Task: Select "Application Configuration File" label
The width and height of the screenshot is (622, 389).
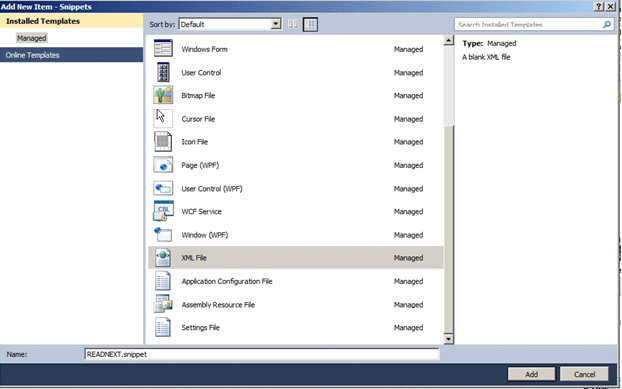Action: point(227,281)
